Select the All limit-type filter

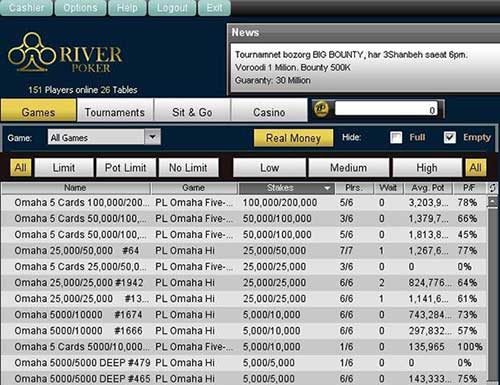[21, 168]
